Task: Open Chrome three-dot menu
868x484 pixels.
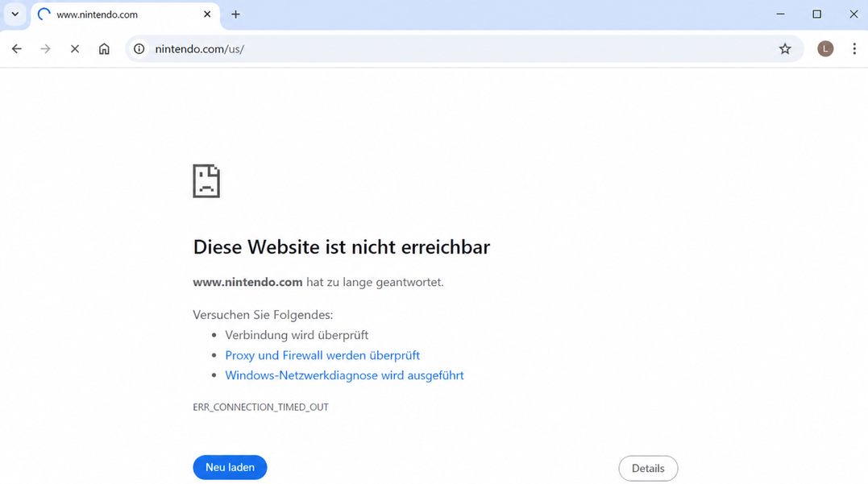Action: tap(854, 48)
